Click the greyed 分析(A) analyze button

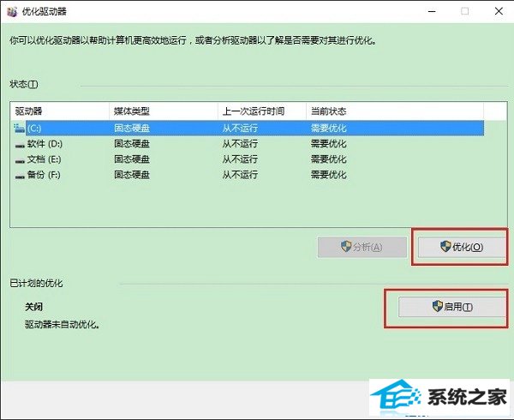[x=362, y=247]
